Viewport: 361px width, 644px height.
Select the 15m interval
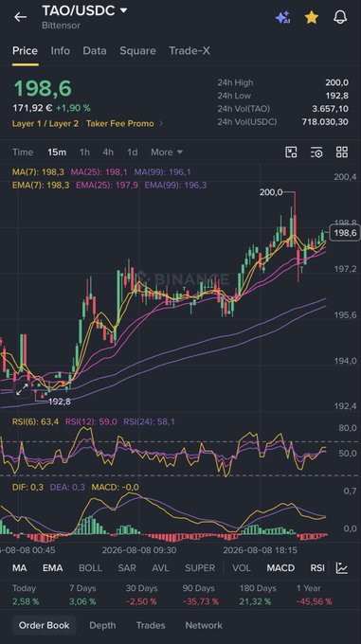click(57, 152)
